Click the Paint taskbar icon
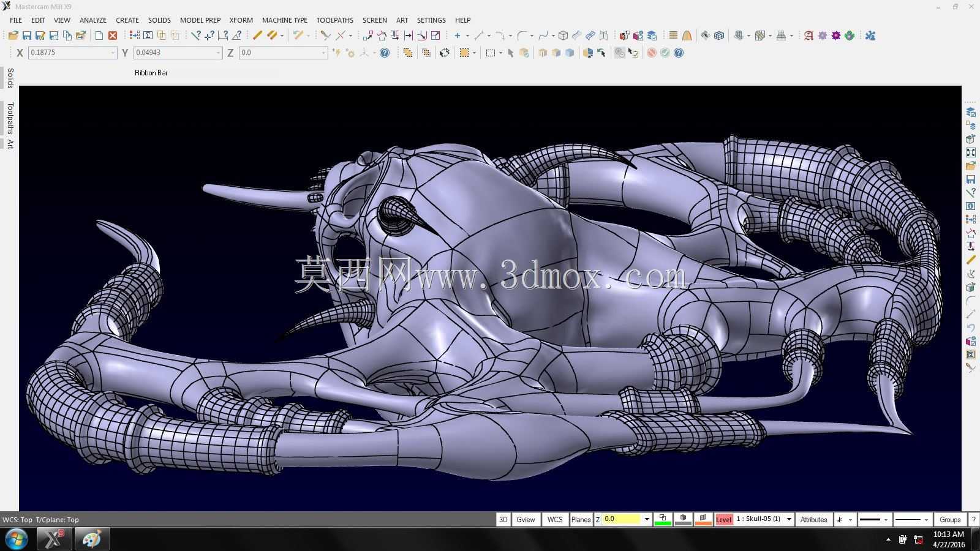The height and width of the screenshot is (551, 980). (92, 539)
